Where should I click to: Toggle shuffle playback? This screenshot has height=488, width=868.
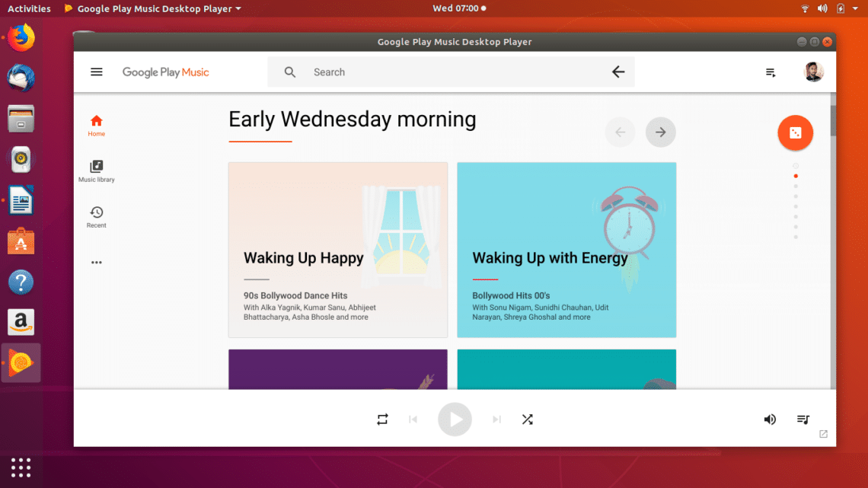[527, 419]
